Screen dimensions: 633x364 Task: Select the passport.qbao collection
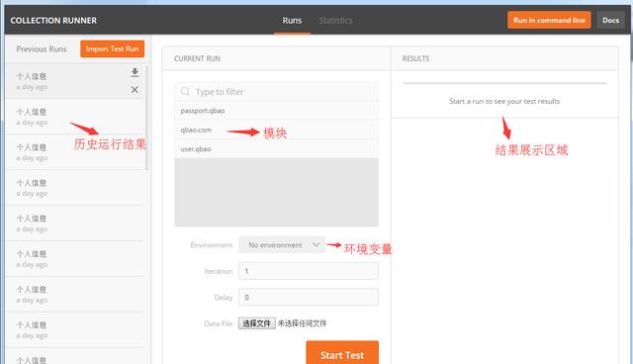(x=277, y=111)
